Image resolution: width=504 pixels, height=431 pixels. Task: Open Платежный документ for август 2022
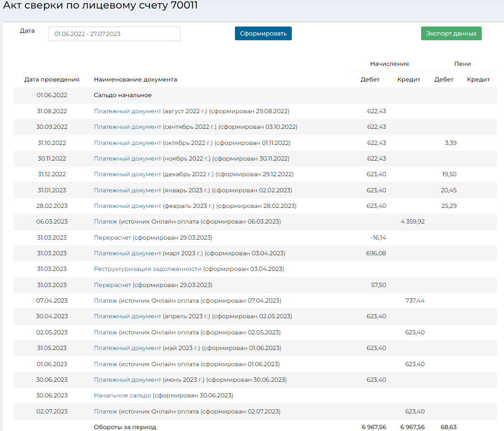pos(127,111)
